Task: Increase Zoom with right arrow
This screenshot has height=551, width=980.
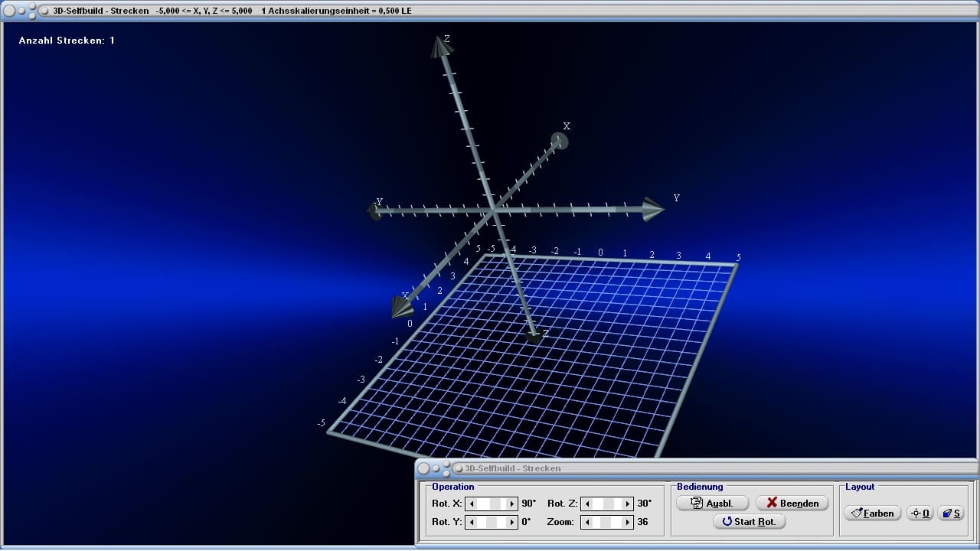Action: pos(627,522)
